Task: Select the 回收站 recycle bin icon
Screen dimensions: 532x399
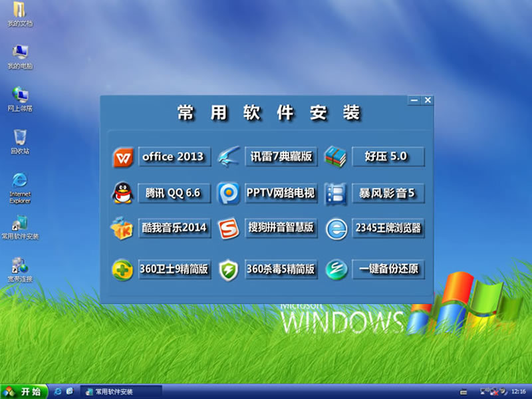Action: [x=20, y=142]
